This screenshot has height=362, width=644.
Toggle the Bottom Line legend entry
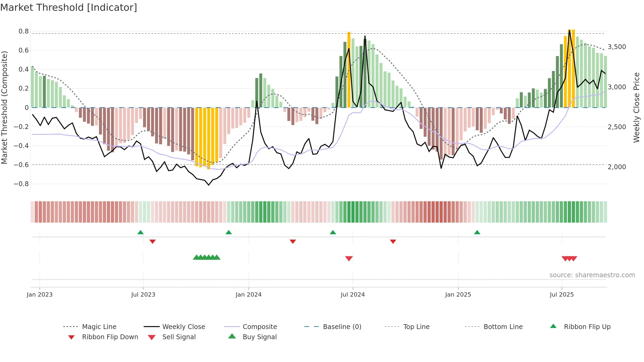pyautogui.click(x=494, y=327)
